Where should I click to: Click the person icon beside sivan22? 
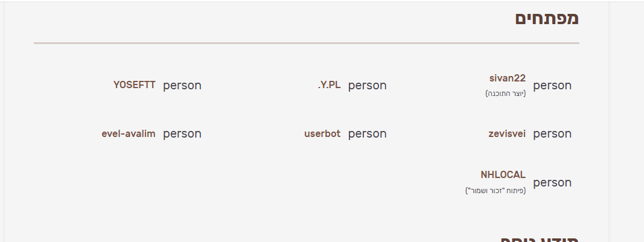pos(552,85)
